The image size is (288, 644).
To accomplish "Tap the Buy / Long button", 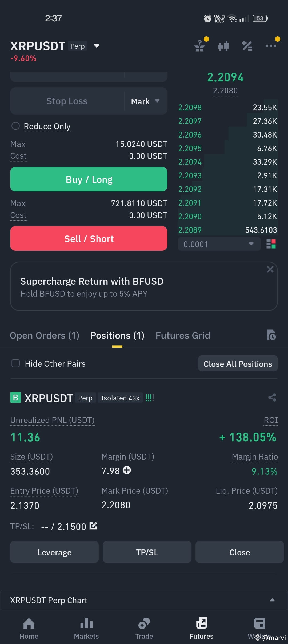I will pos(89,179).
